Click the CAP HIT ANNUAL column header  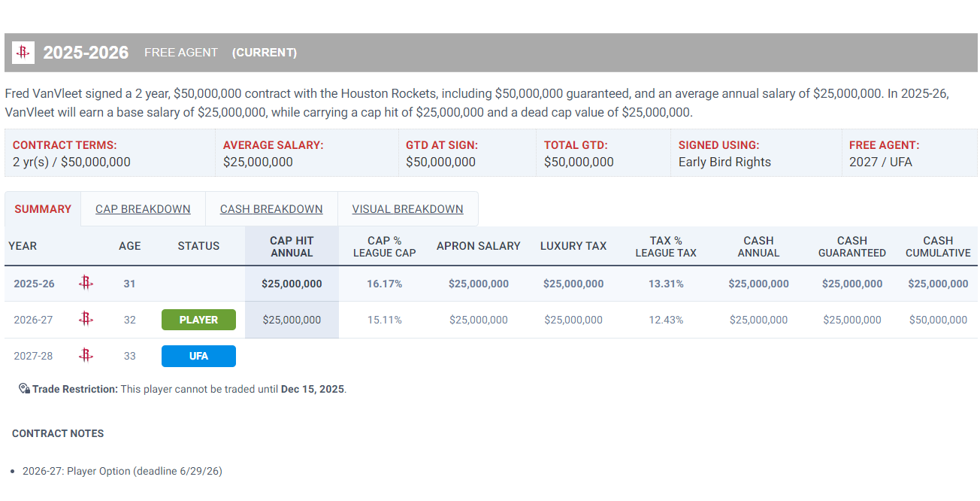click(292, 247)
